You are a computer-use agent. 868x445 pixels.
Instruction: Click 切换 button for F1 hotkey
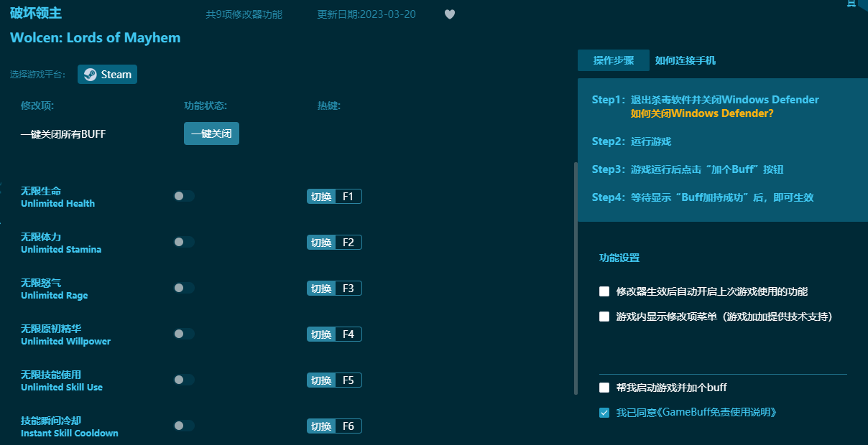point(320,197)
